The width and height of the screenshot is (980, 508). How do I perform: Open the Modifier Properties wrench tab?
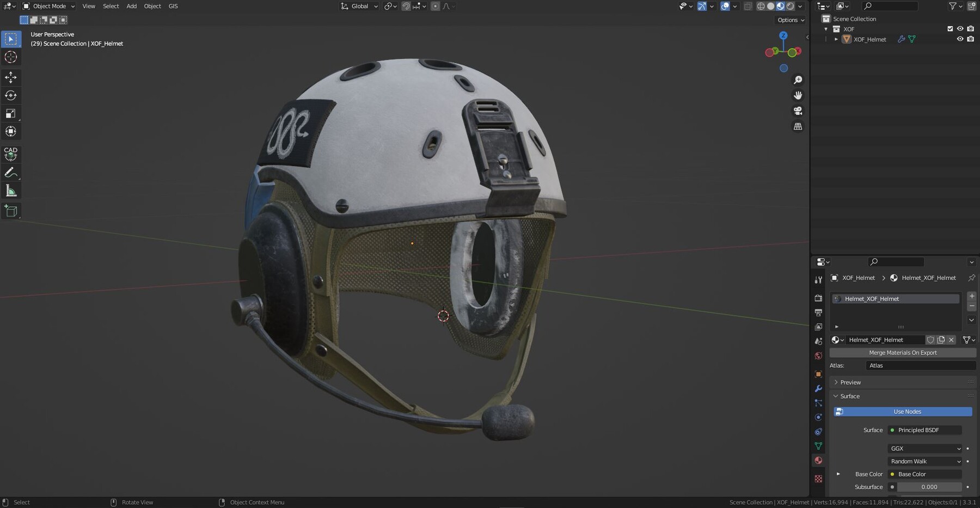[818, 388]
